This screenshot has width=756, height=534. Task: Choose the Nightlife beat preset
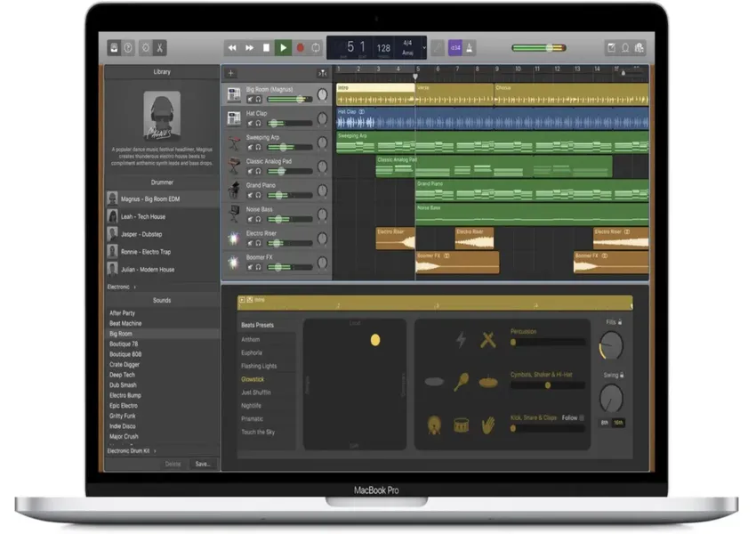click(251, 406)
